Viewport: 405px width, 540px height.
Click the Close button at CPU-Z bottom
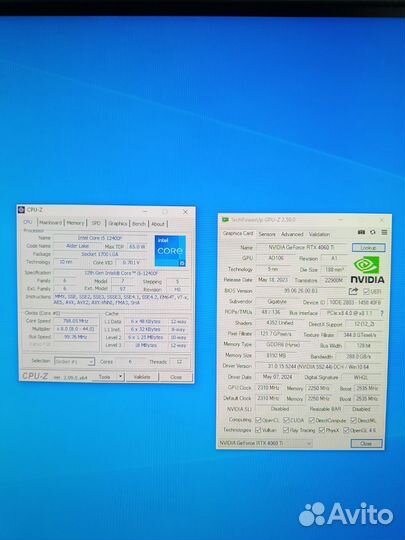(176, 377)
